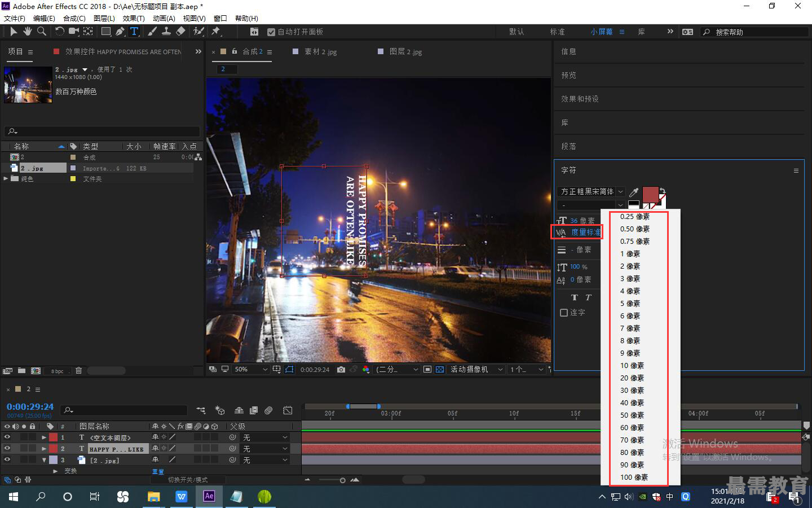Toggle faux italic T button
The image size is (812, 508).
[588, 297]
